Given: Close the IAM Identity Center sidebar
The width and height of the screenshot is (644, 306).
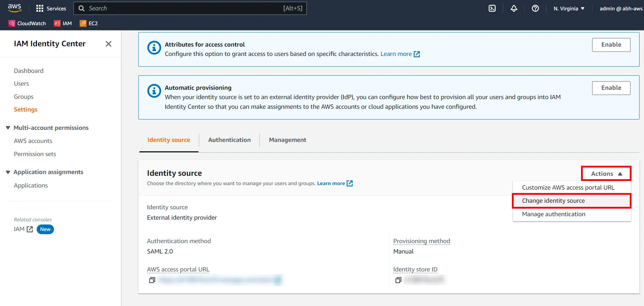Looking at the screenshot, I should [109, 44].
